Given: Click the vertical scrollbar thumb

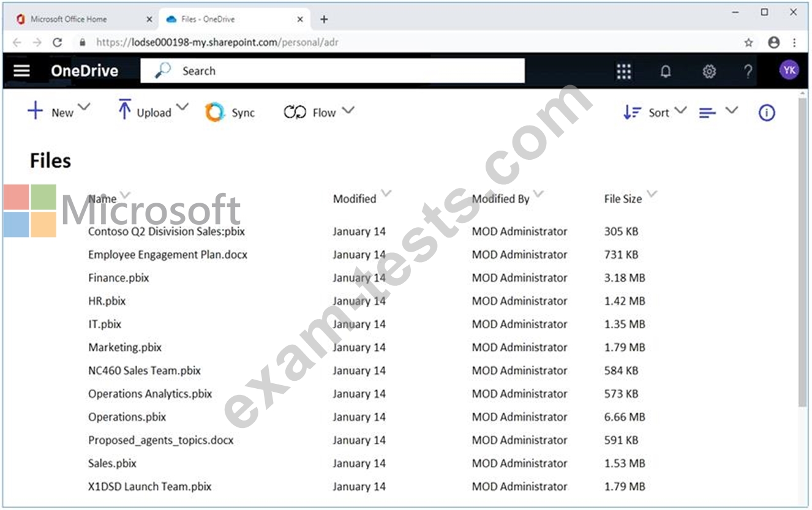Looking at the screenshot, I should point(803,251).
